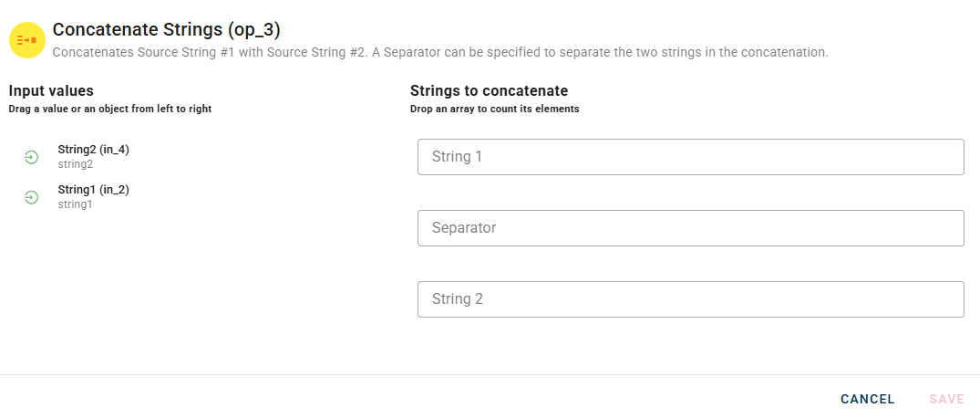The height and width of the screenshot is (418, 980).
Task: Click the yellow Concatenate Strings operation icon
Action: pos(27,40)
